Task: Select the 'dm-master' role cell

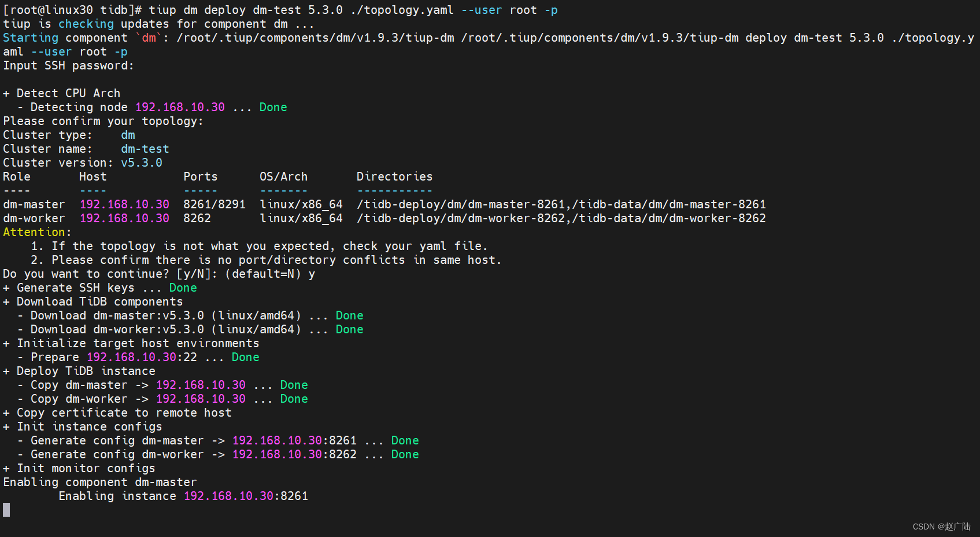Action: click(x=34, y=204)
